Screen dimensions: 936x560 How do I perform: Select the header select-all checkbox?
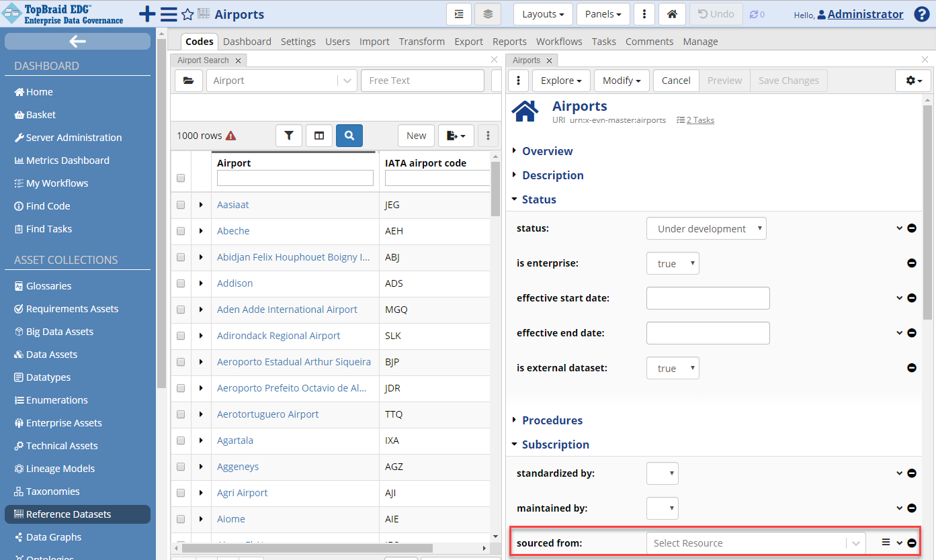(181, 178)
